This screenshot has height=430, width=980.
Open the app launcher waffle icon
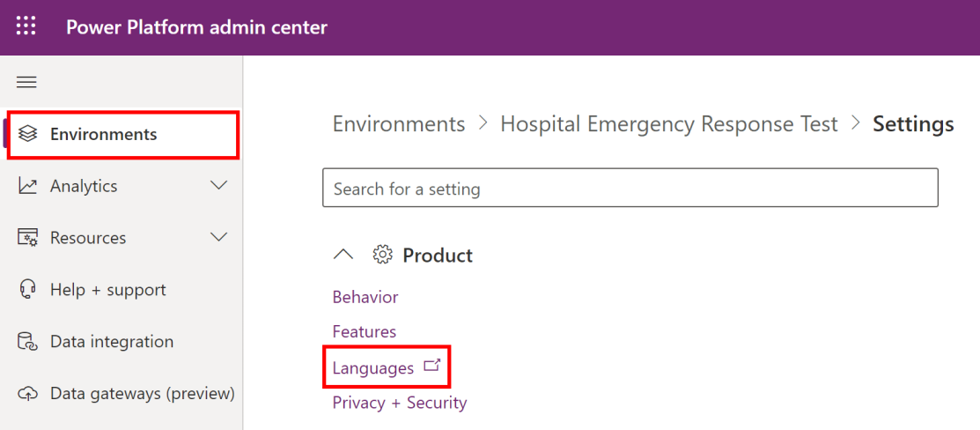click(26, 26)
